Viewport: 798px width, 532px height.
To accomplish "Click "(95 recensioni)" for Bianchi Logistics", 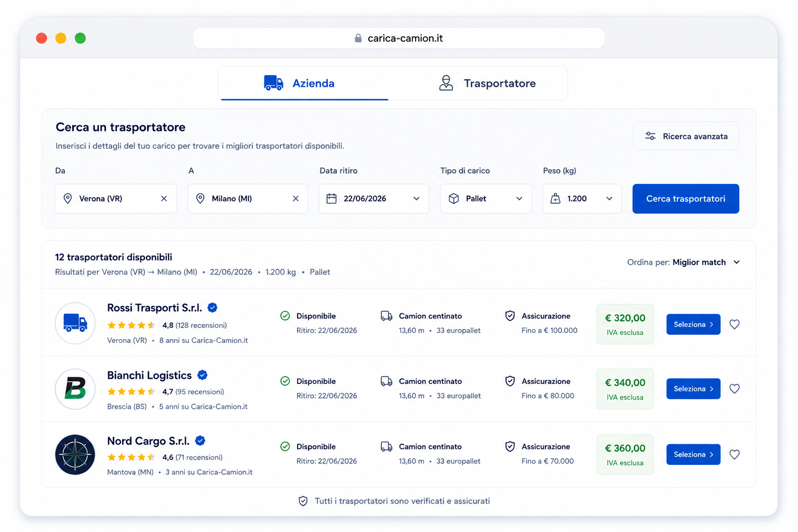I will point(200,392).
